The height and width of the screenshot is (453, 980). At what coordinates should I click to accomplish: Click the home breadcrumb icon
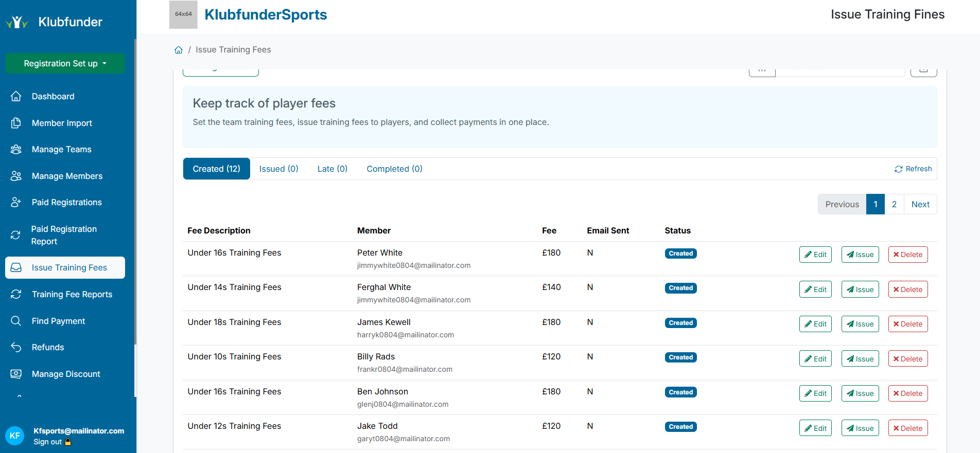[179, 50]
